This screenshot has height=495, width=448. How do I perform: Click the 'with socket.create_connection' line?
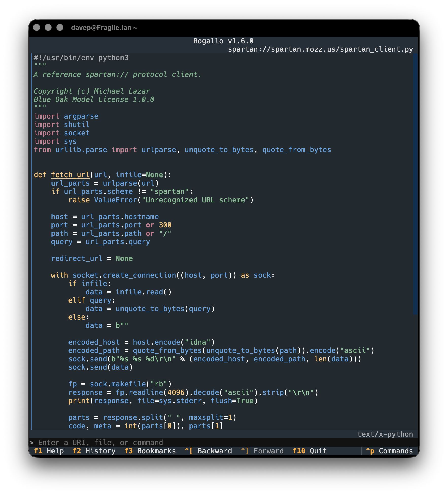pos(163,275)
